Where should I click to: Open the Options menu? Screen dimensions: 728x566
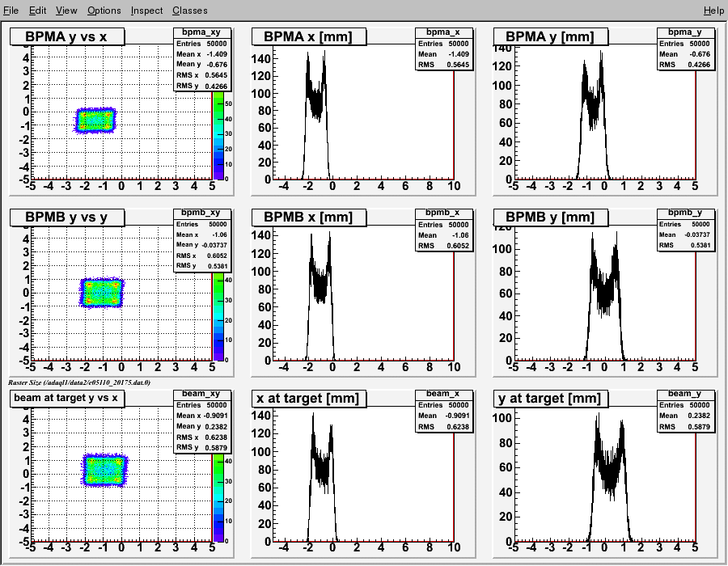tap(104, 11)
